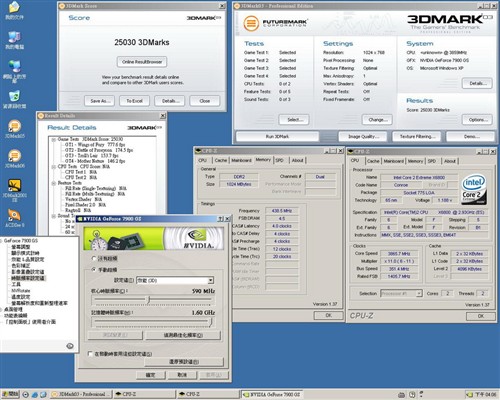Click the Change button under Settings

point(377,120)
